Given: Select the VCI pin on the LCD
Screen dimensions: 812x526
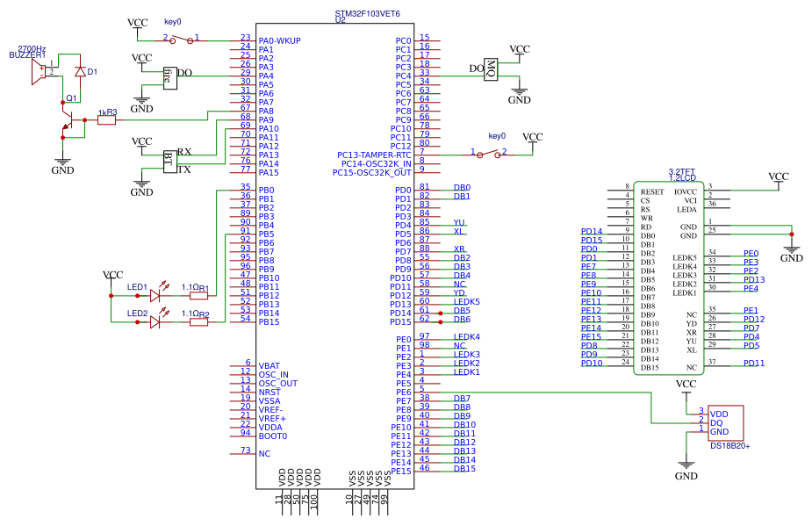Looking at the screenshot, I should [x=690, y=200].
